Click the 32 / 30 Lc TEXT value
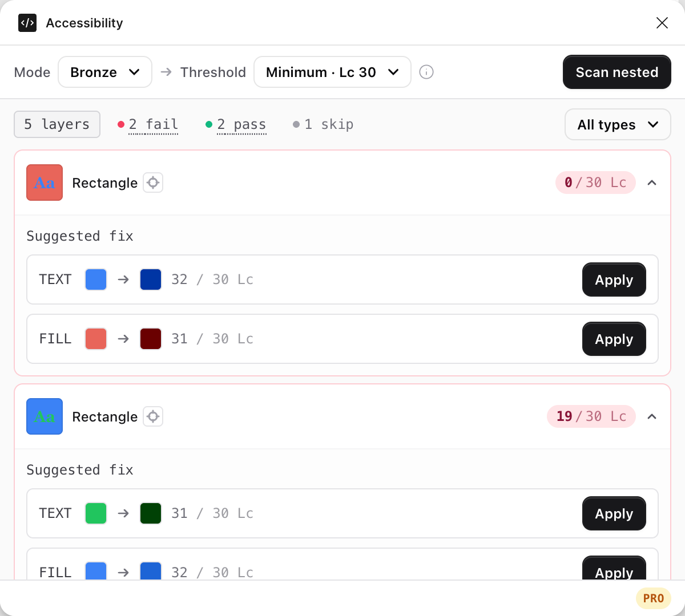Image resolution: width=685 pixels, height=616 pixels. tap(212, 279)
